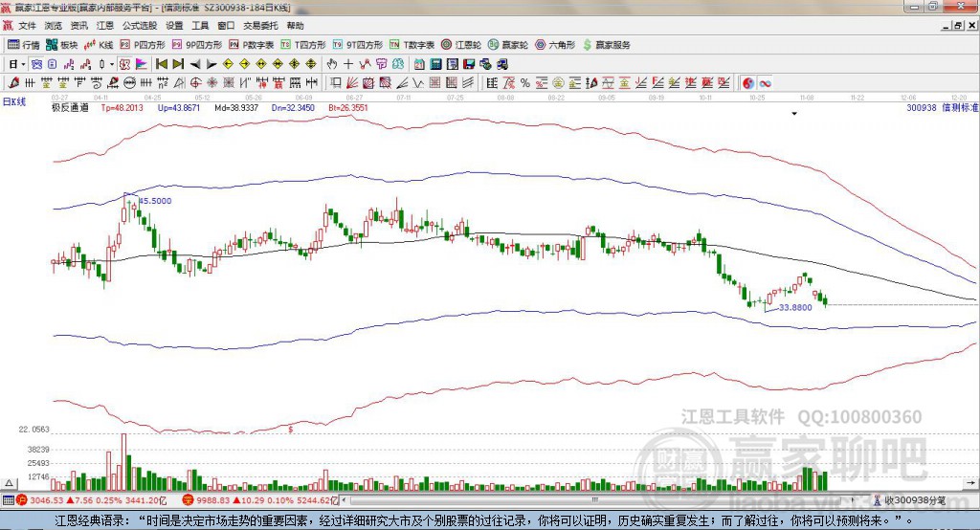Open the 江恩轮 Gann wheel

point(461,45)
